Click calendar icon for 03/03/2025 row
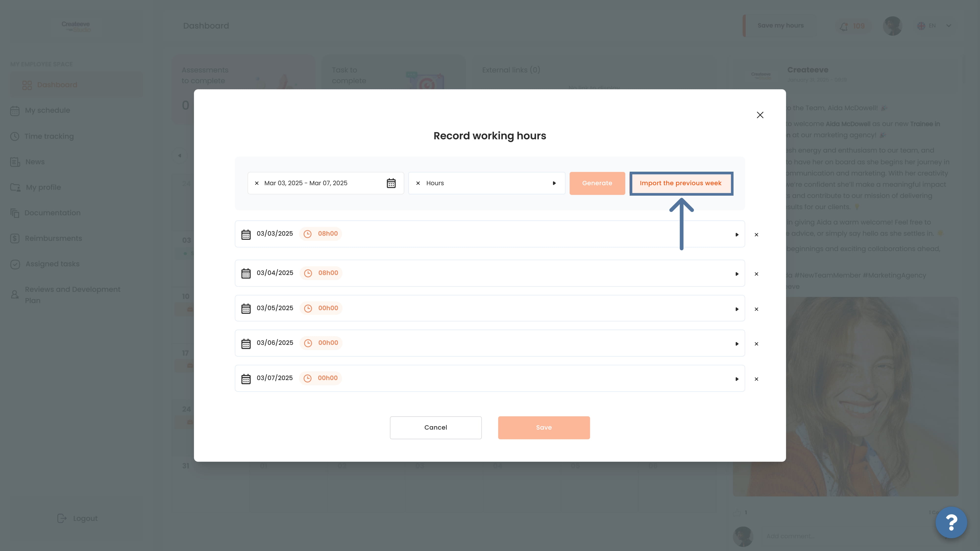 [x=246, y=234]
